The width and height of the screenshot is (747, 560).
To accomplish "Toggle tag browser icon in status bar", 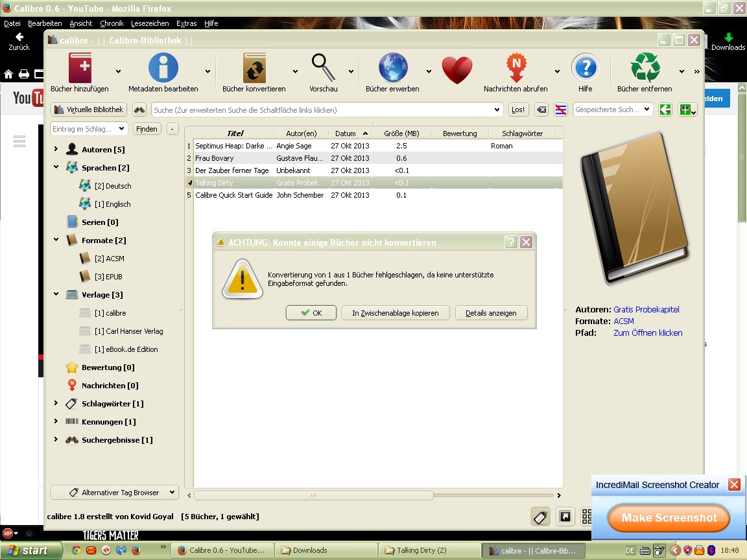I will (x=540, y=517).
